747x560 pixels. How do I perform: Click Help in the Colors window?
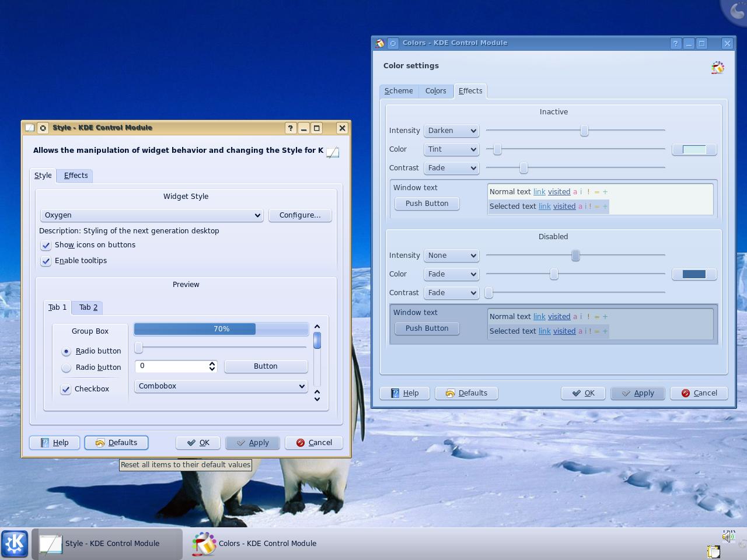tap(404, 393)
